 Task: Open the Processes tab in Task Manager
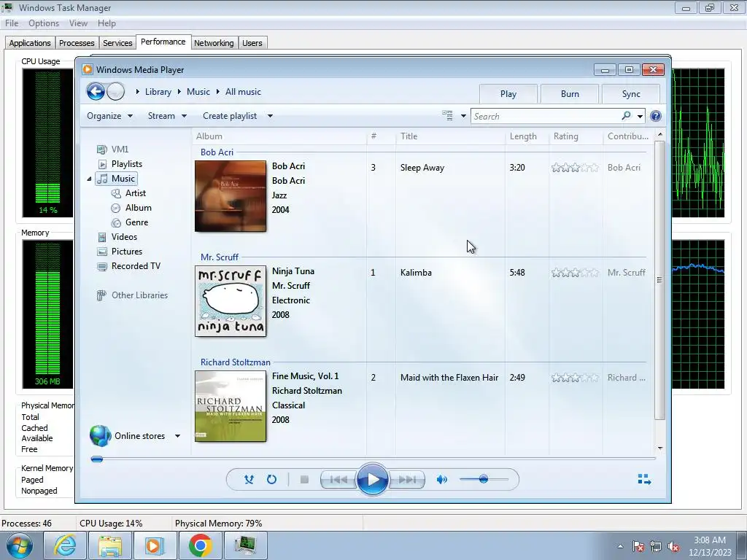click(x=77, y=43)
